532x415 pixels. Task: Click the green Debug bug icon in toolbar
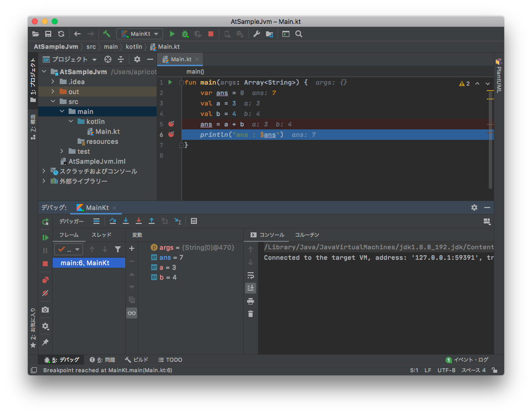tap(185, 34)
